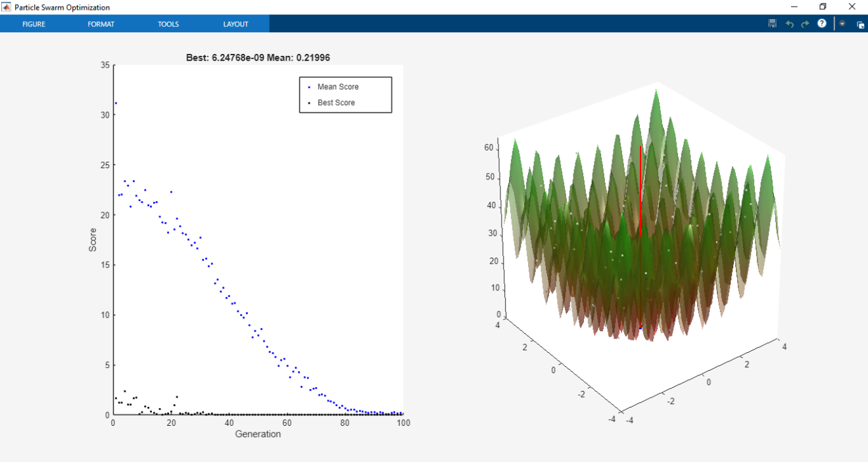Image resolution: width=868 pixels, height=462 pixels.
Task: Click the copy figure icon at top right
Action: click(x=860, y=24)
